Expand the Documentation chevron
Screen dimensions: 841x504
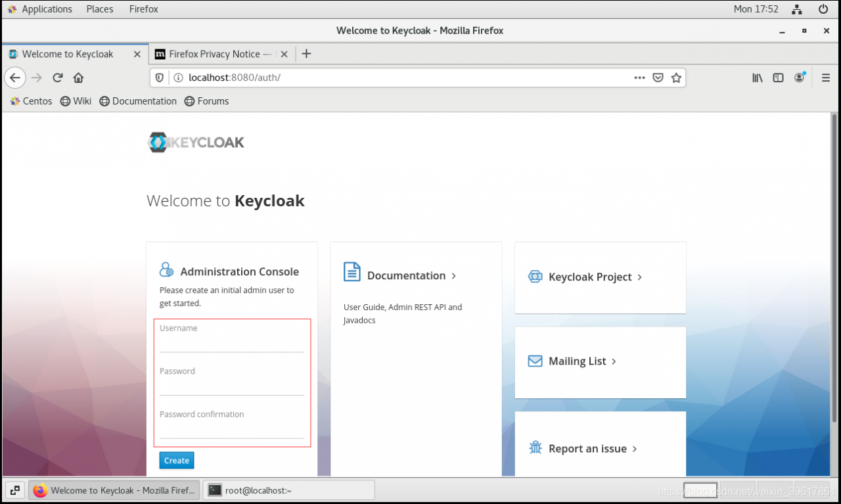(x=453, y=275)
